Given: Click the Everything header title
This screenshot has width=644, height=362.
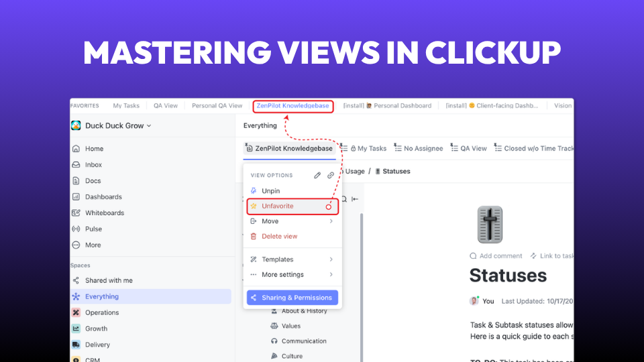Looking at the screenshot, I should point(260,125).
